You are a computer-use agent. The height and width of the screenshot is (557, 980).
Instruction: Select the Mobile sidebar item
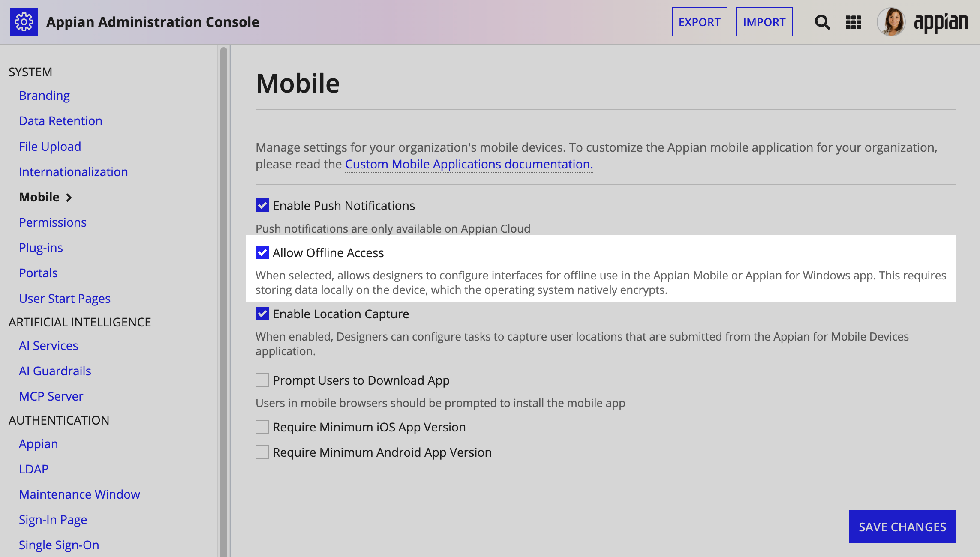click(x=39, y=197)
